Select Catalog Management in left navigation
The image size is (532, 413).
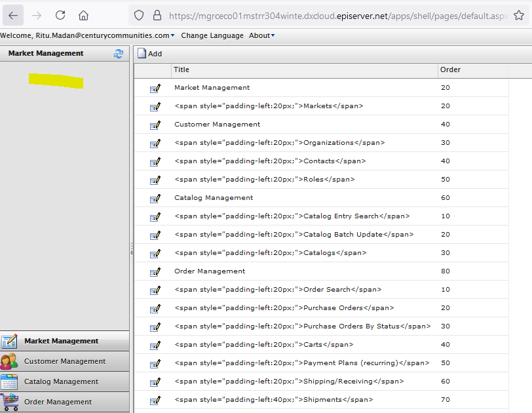(61, 382)
